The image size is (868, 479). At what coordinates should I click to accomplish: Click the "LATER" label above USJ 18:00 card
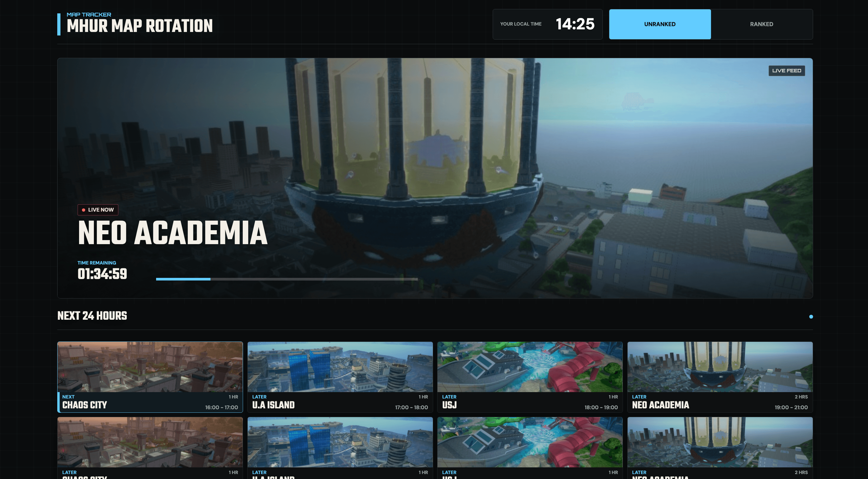point(449,397)
